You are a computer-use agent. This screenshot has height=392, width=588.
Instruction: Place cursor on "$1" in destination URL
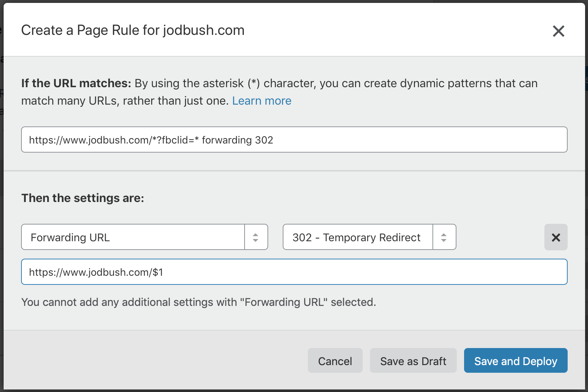pos(158,272)
